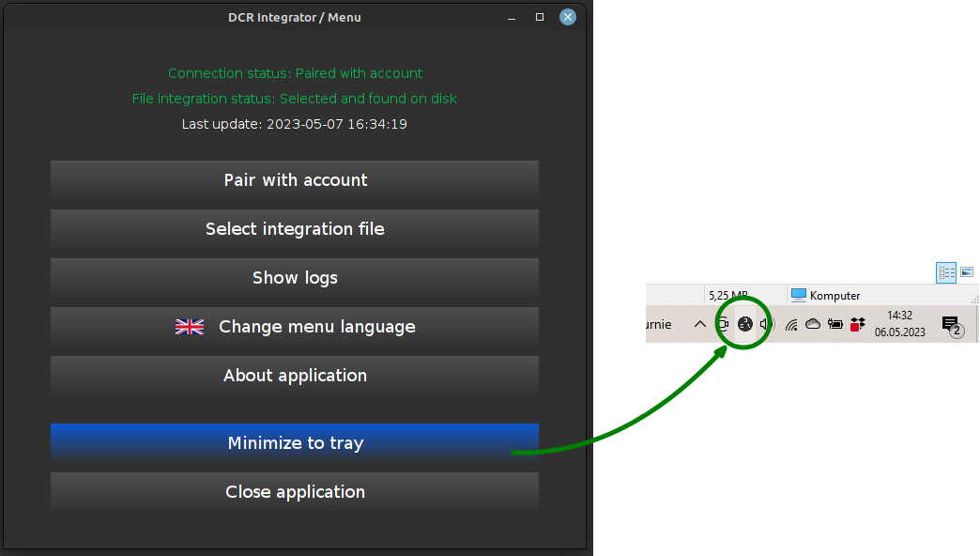
Task: Open the Wi-Fi network tray icon
Action: [x=791, y=324]
